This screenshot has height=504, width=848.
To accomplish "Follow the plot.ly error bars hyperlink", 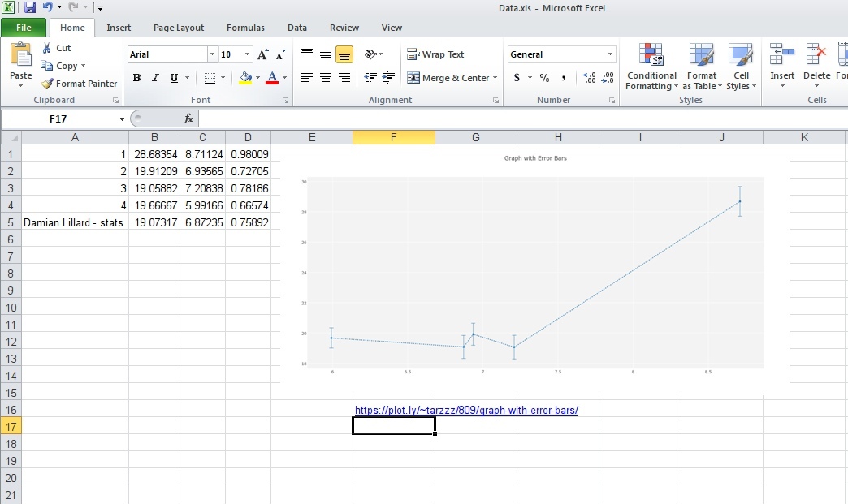I will click(466, 410).
